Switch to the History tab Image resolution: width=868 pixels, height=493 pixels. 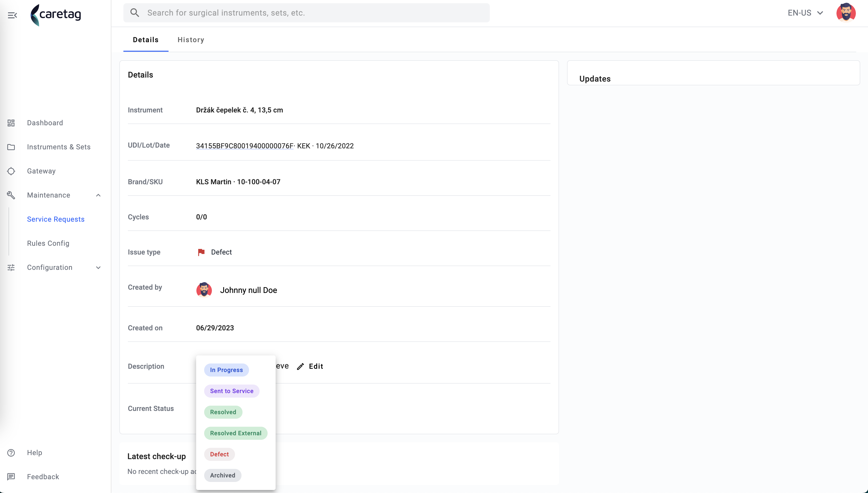191,40
